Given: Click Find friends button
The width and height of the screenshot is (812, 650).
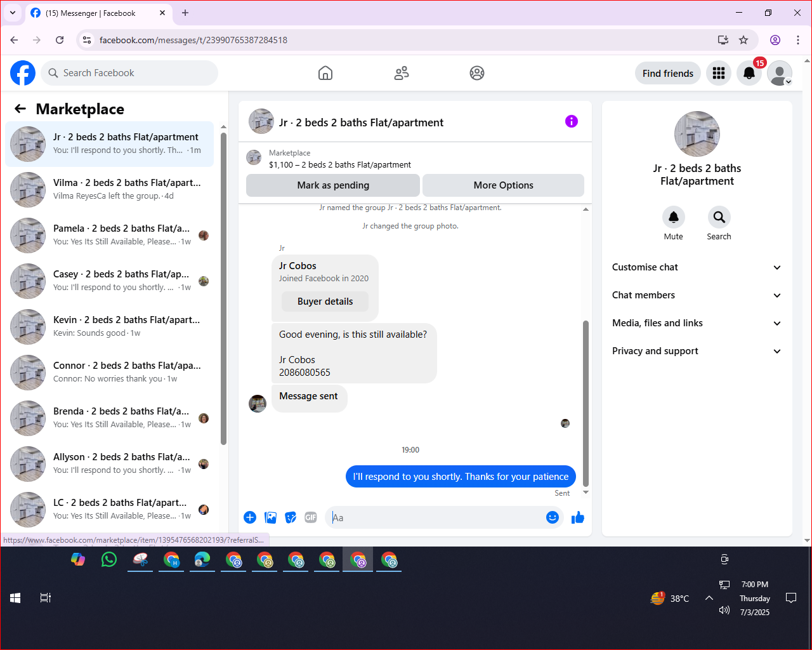Looking at the screenshot, I should [668, 73].
